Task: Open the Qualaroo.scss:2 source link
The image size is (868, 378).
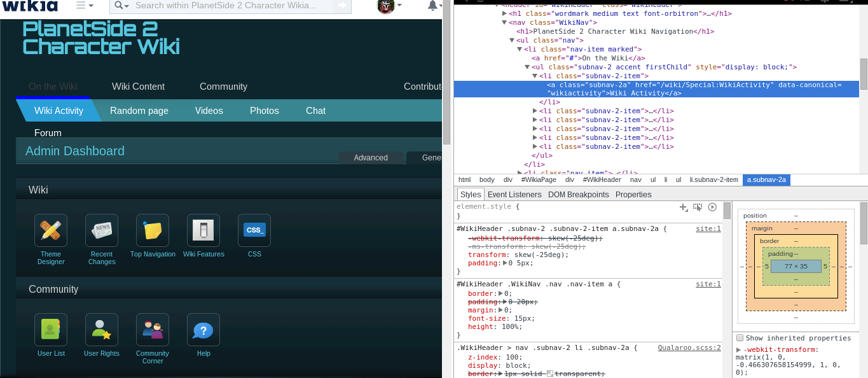Action: click(x=689, y=347)
